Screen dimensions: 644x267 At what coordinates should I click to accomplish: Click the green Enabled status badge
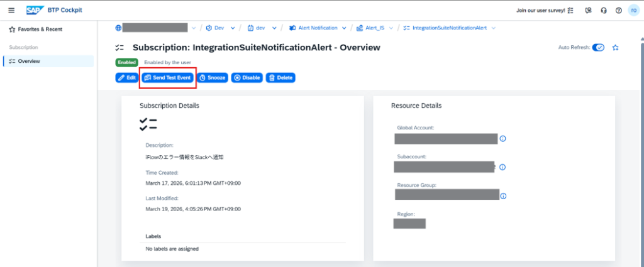click(127, 62)
